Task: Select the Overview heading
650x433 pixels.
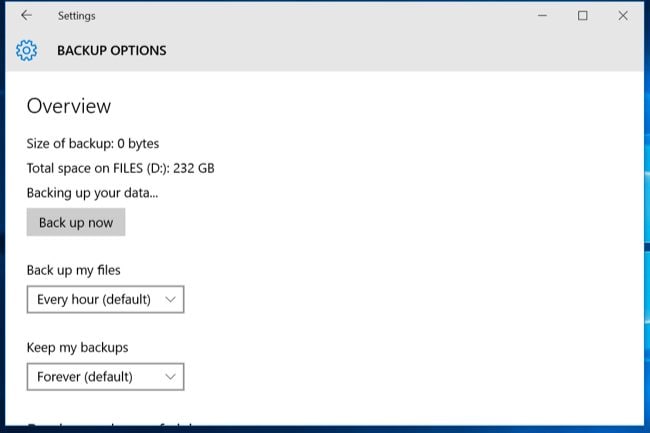Action: pos(69,106)
